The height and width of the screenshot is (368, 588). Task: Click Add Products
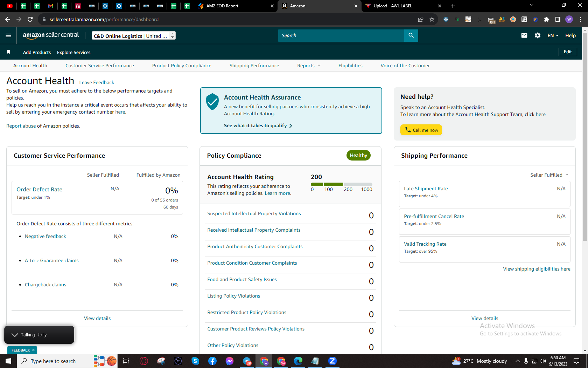point(37,52)
